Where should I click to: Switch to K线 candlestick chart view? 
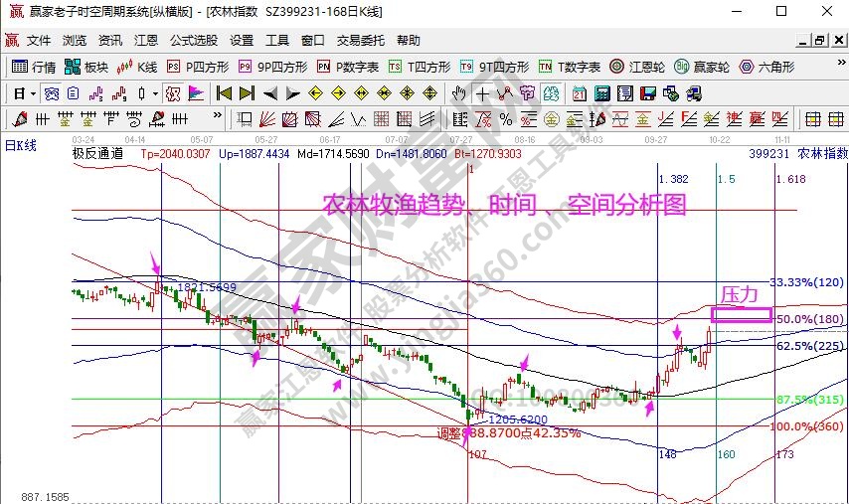[138, 68]
